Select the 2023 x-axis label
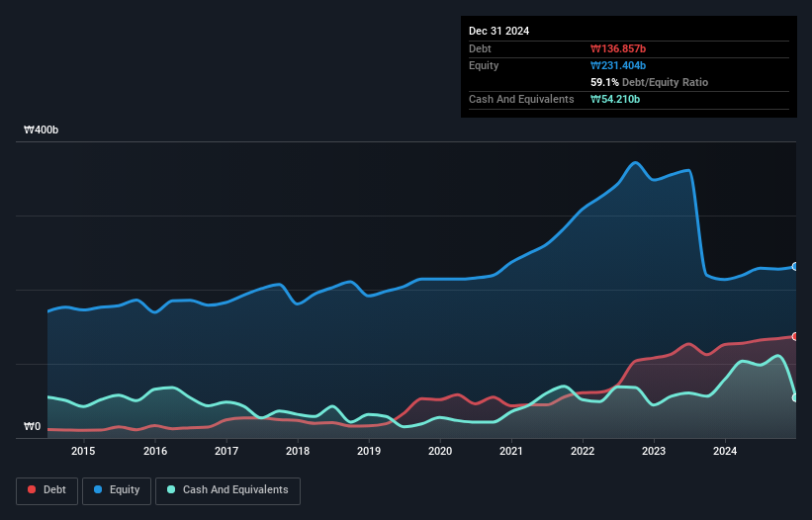The image size is (812, 520). (654, 451)
